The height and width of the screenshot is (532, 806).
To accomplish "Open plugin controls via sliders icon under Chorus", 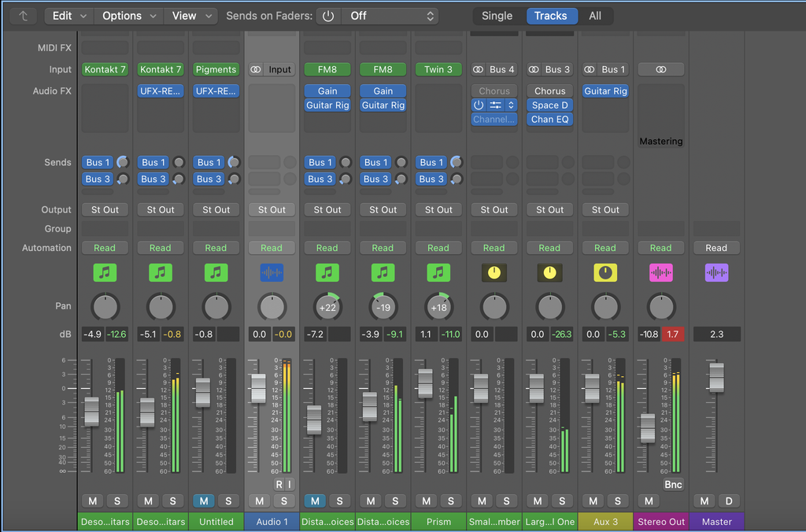I will (496, 105).
